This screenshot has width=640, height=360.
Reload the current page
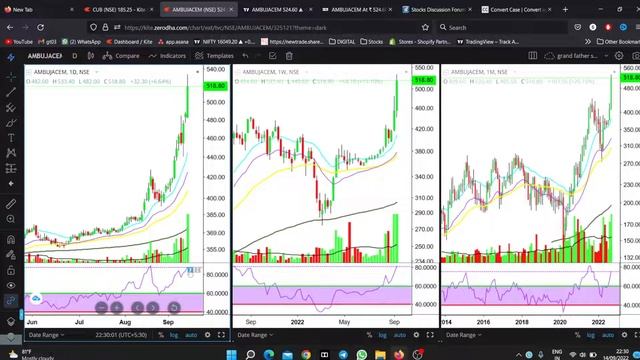(40, 27)
